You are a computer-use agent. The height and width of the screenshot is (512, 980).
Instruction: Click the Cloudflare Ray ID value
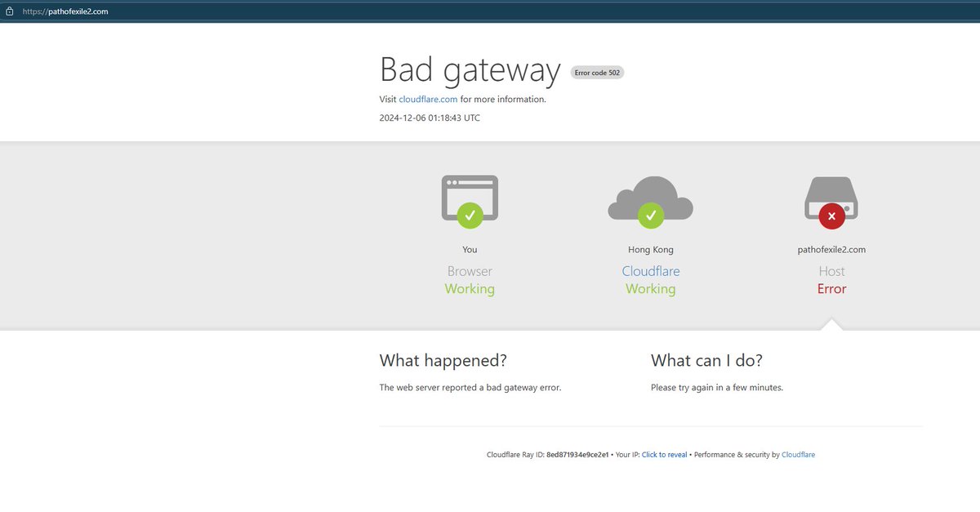coord(577,455)
